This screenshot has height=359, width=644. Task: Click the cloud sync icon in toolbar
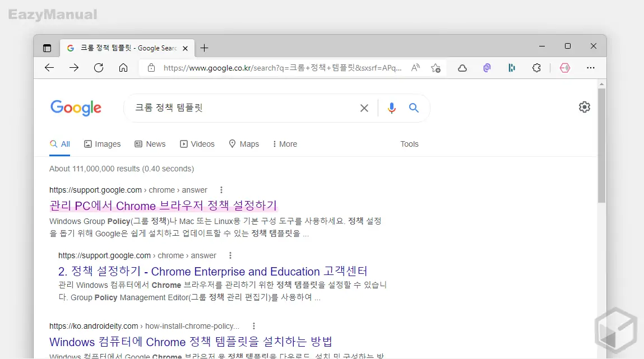(x=462, y=68)
